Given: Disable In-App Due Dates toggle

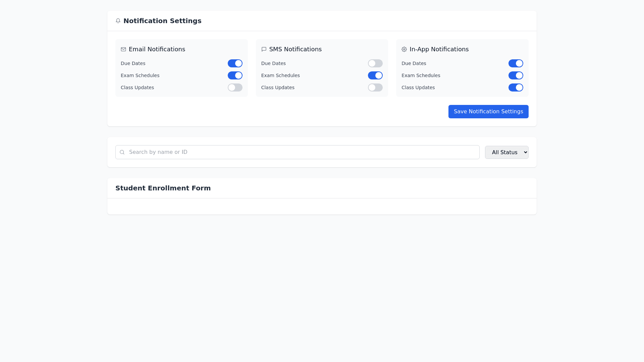Looking at the screenshot, I should pyautogui.click(x=516, y=63).
